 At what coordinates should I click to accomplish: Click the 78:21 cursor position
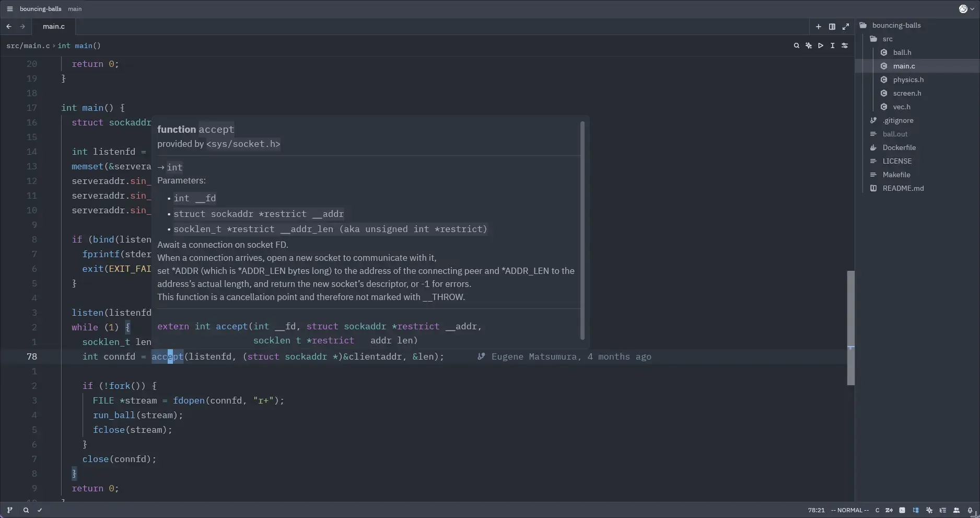(x=816, y=510)
